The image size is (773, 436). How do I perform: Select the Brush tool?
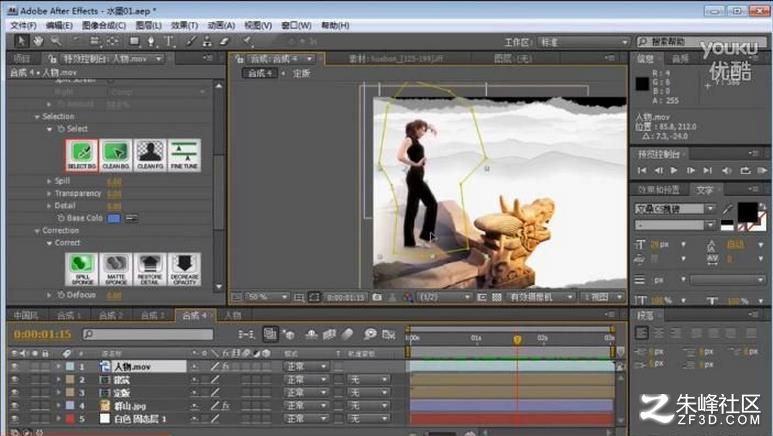point(192,41)
